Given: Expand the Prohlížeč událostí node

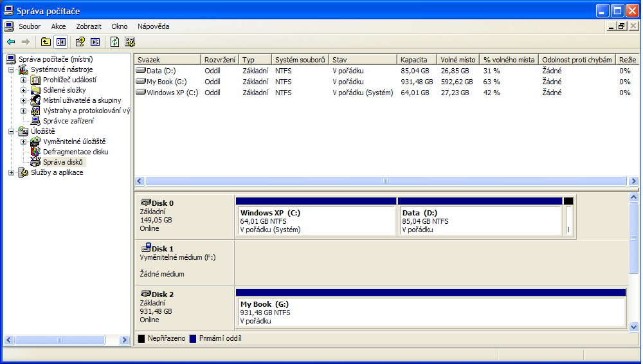Looking at the screenshot, I should coord(23,80).
